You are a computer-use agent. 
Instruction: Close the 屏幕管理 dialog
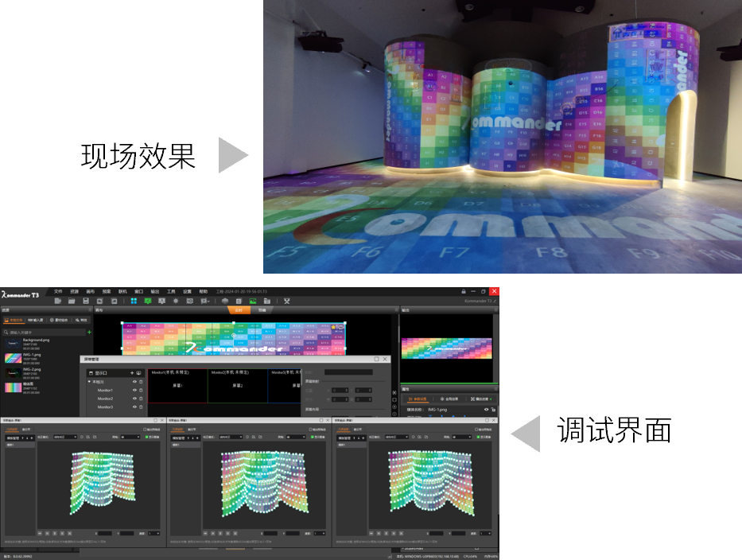pyautogui.click(x=386, y=360)
